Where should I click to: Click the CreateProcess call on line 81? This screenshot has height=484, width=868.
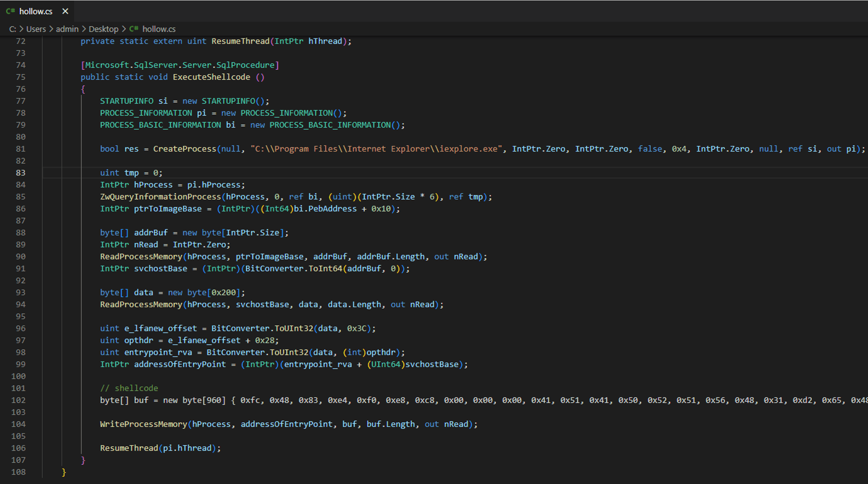click(x=184, y=149)
